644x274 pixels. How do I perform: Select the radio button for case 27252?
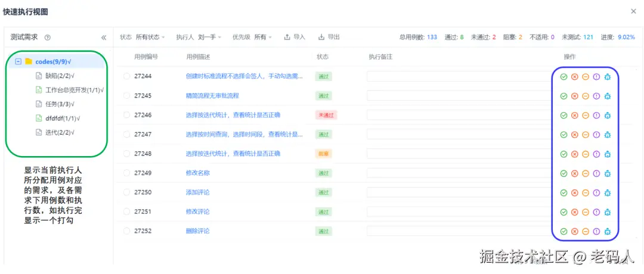pyautogui.click(x=126, y=231)
